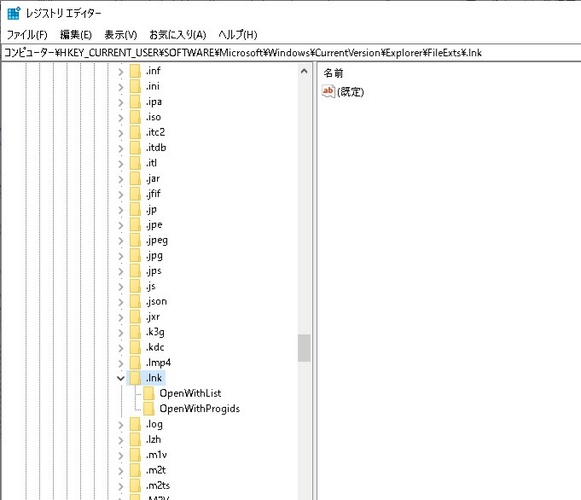Viewport: 581px width, 500px height.
Task: Expand the .lzh key
Action: point(121,440)
